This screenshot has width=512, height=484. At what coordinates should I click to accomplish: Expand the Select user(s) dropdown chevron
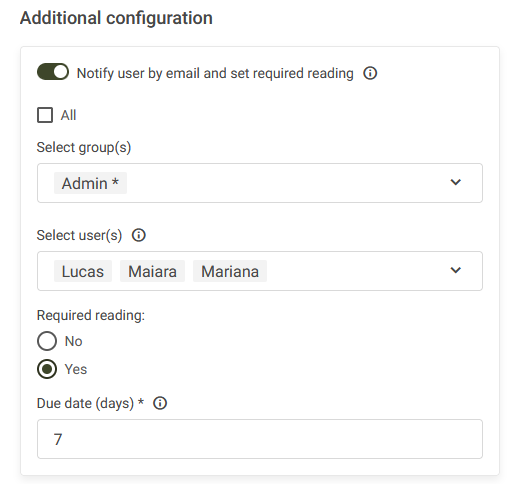[x=455, y=270]
